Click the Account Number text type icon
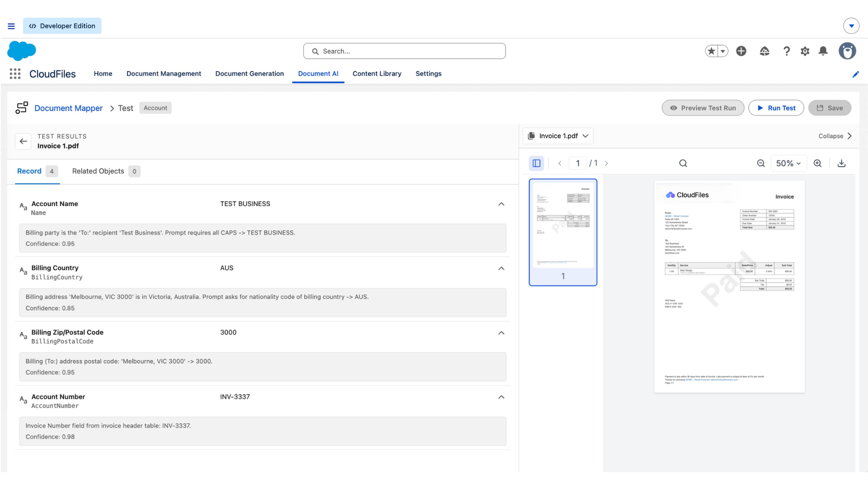Viewport: 868px width, 488px height. tap(23, 400)
